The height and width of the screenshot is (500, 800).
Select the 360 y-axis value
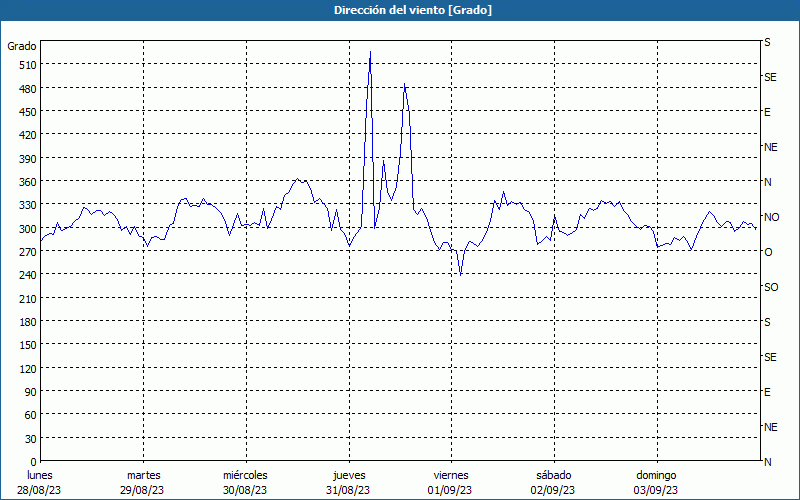[27, 182]
